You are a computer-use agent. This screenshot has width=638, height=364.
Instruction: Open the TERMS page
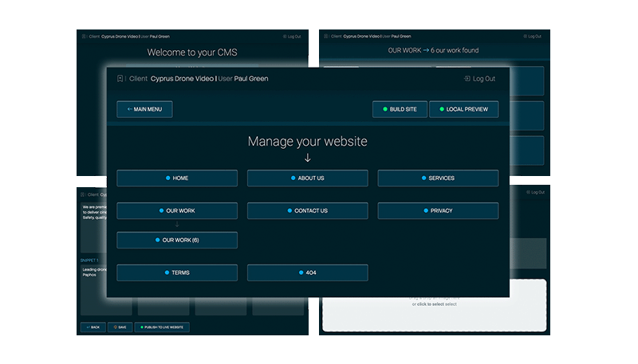pyautogui.click(x=177, y=272)
